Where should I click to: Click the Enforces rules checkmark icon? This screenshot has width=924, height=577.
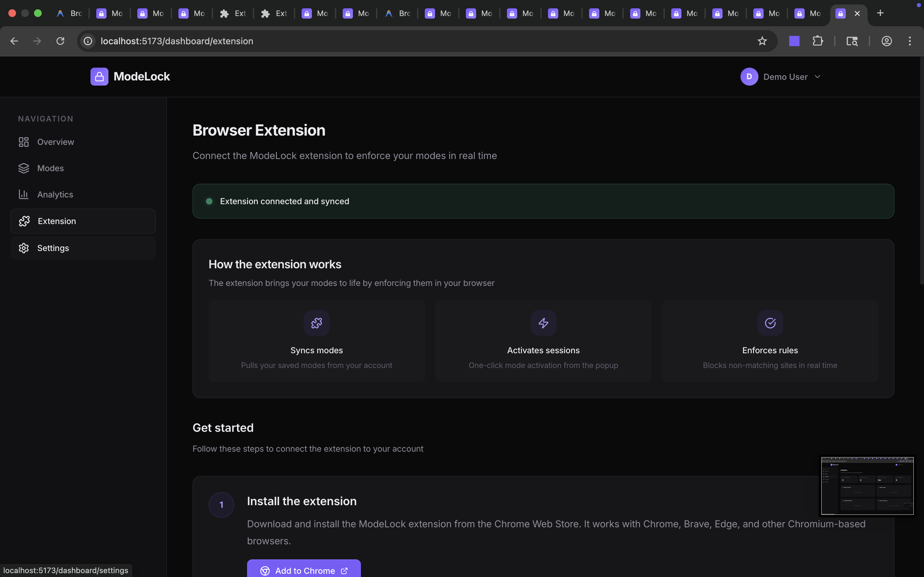[x=770, y=323]
